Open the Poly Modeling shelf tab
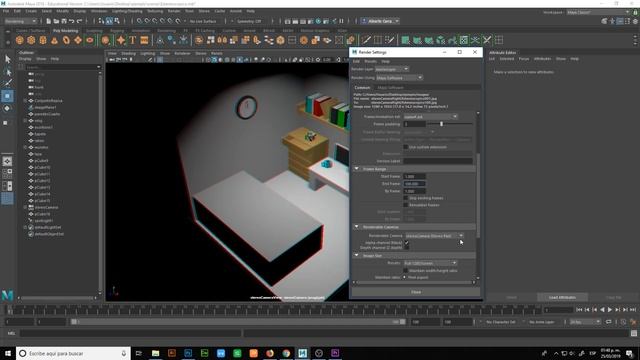640x360 pixels. (65, 31)
